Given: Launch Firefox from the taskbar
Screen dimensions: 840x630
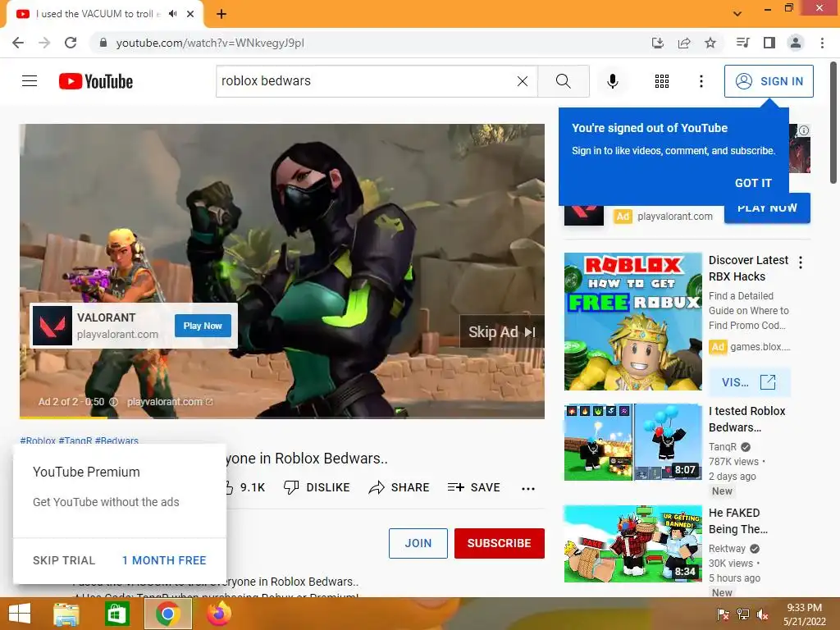Looking at the screenshot, I should point(218,614).
